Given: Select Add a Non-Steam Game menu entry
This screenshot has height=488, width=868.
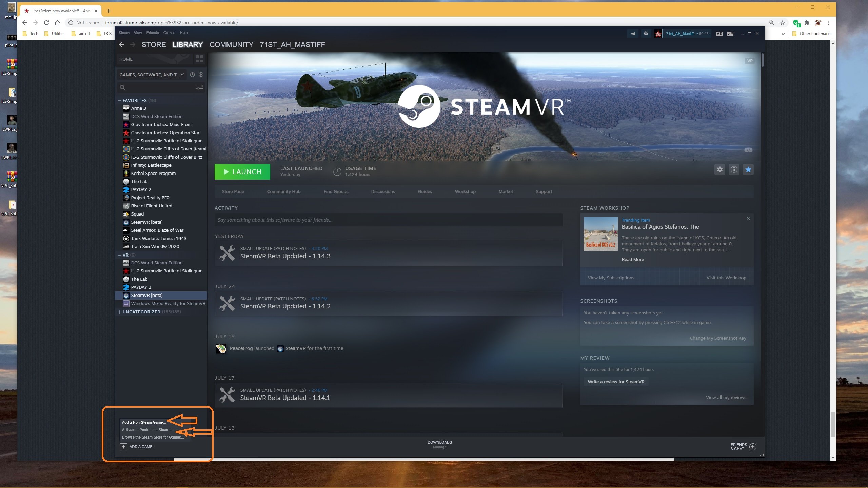Looking at the screenshot, I should point(144,422).
